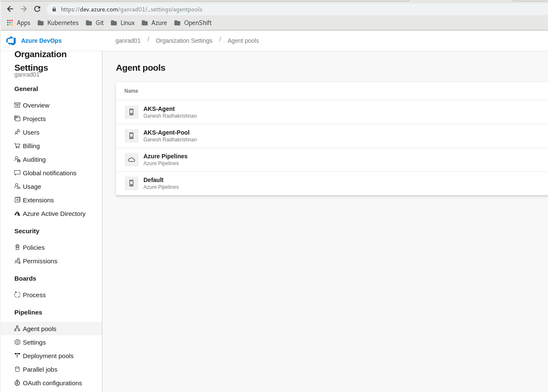Click the Default pool device icon
The height and width of the screenshot is (392, 548).
pyautogui.click(x=132, y=183)
